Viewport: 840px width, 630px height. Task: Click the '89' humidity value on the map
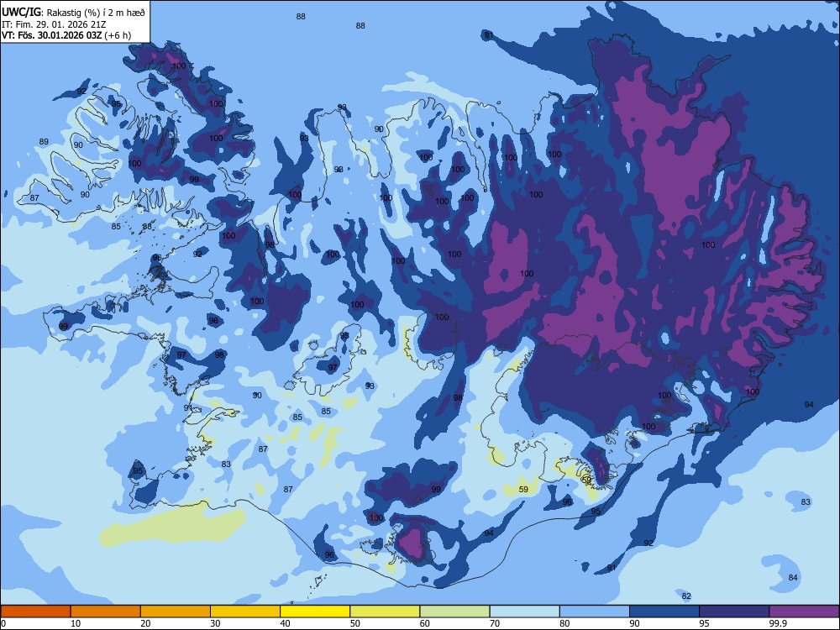pyautogui.click(x=44, y=141)
